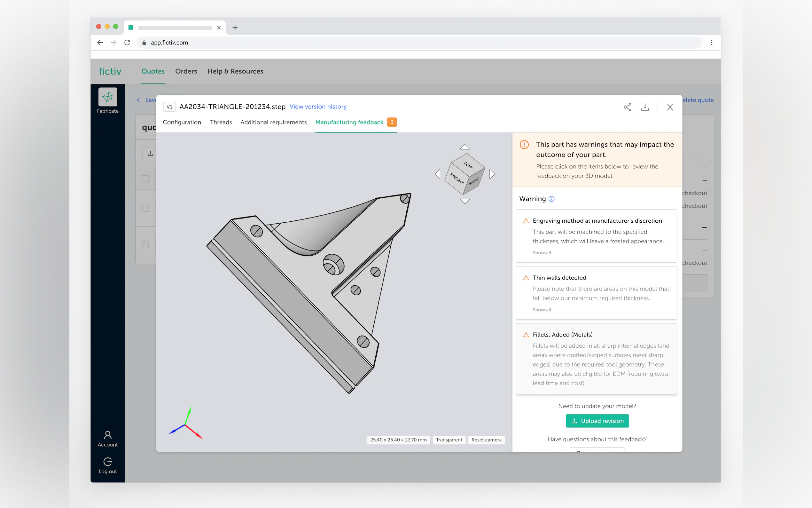Open the View version history link
The width and height of the screenshot is (812, 508).
318,107
